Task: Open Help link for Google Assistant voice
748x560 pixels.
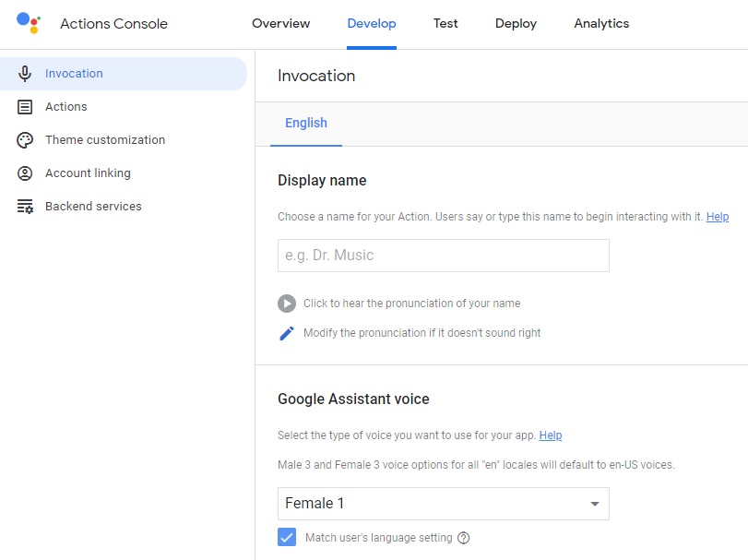Action: [x=550, y=435]
